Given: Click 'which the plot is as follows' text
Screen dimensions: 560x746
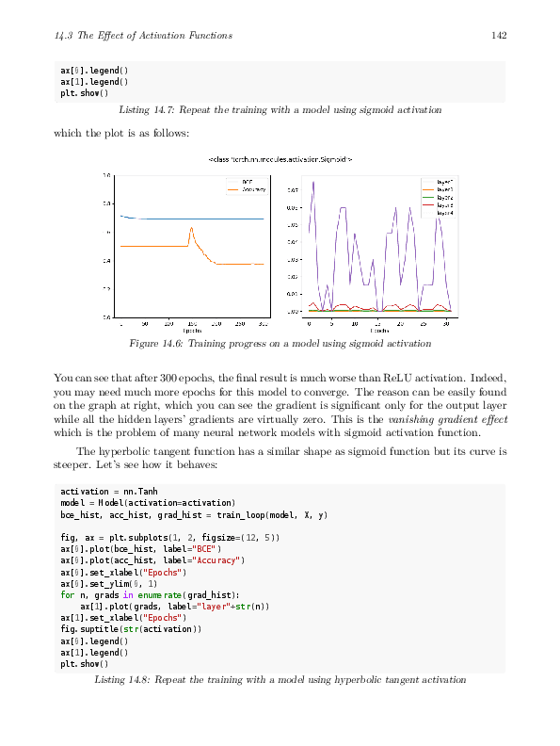Looking at the screenshot, I should [x=121, y=133].
